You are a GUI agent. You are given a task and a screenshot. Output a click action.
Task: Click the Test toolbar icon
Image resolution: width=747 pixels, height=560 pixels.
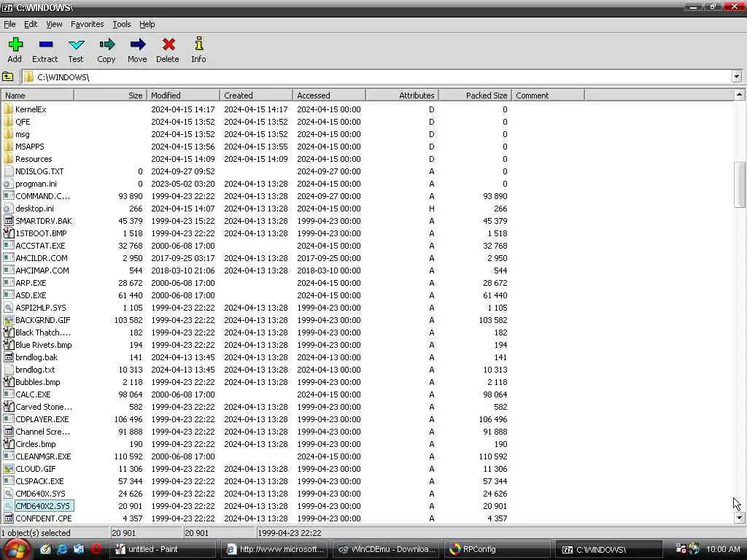76,44
